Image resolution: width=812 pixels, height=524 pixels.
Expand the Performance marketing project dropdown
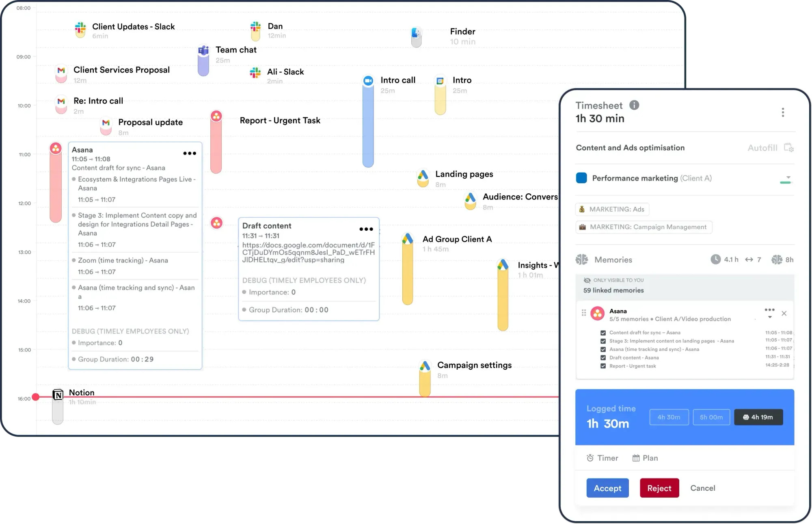pos(788,178)
